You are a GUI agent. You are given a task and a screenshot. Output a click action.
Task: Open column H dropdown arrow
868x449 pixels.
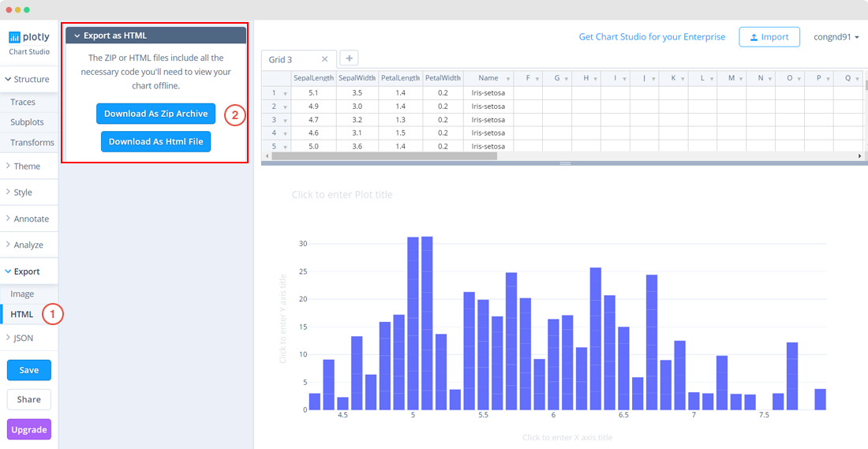(x=596, y=79)
